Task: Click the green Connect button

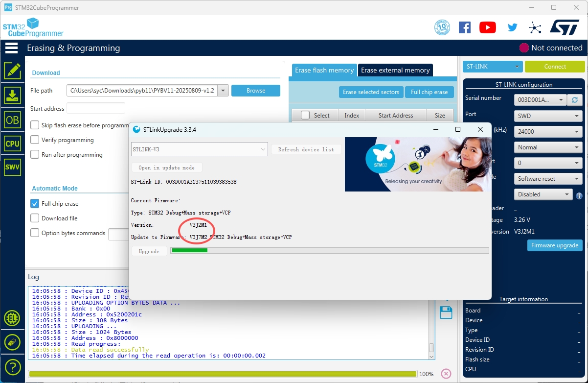Action: (x=555, y=67)
